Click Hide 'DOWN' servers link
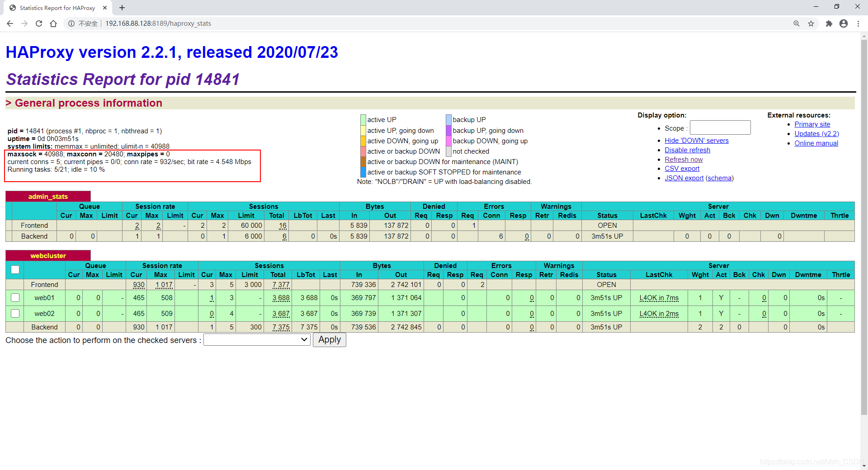The height and width of the screenshot is (470, 868). [697, 141]
